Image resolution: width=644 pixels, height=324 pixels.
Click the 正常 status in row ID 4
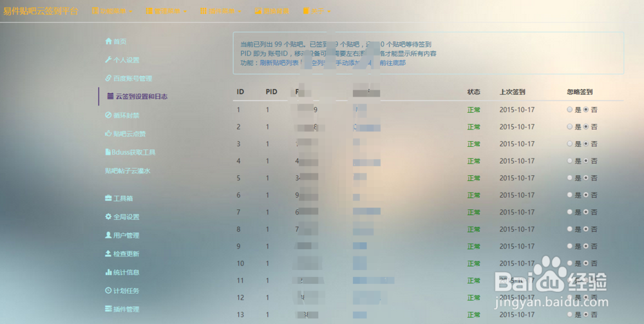[473, 162]
